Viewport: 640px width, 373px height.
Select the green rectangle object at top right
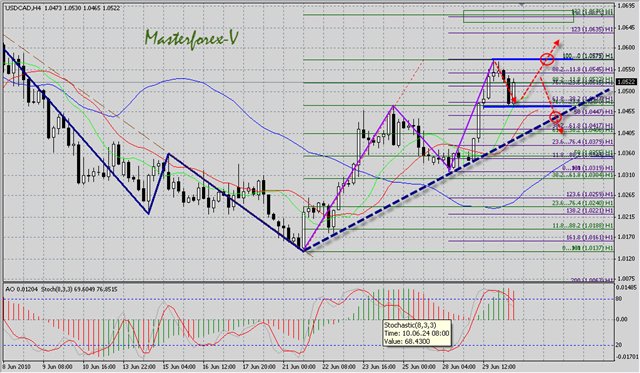518,16
